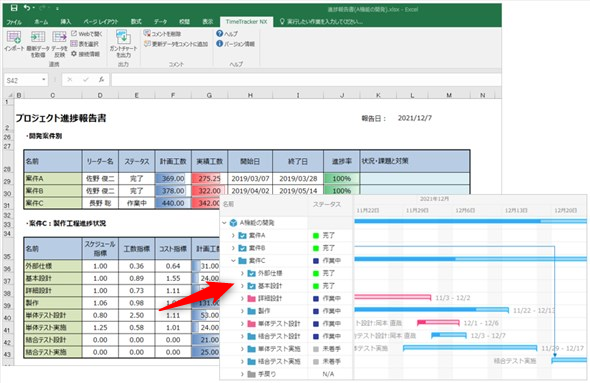Screen dimensions: 590x383
Task: Click the A機能の開発 cube icon
Action: point(233,223)
